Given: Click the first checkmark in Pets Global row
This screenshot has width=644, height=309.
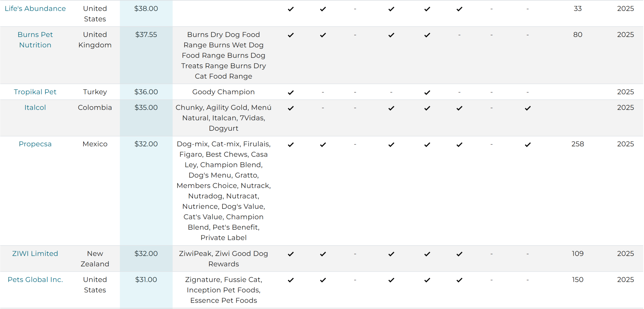Looking at the screenshot, I should pos(291,280).
